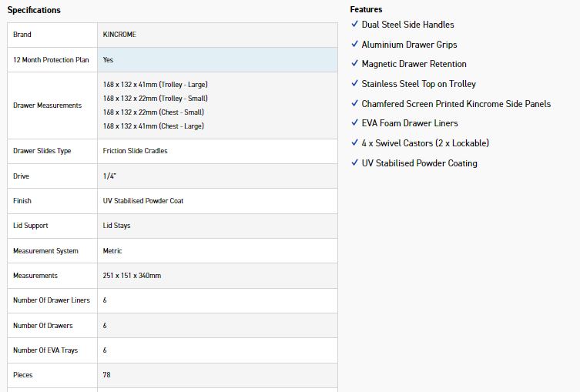This screenshot has height=392, width=580.
Task: Click the tick icon beside 4 x Swivel Castors
Action: pos(354,143)
